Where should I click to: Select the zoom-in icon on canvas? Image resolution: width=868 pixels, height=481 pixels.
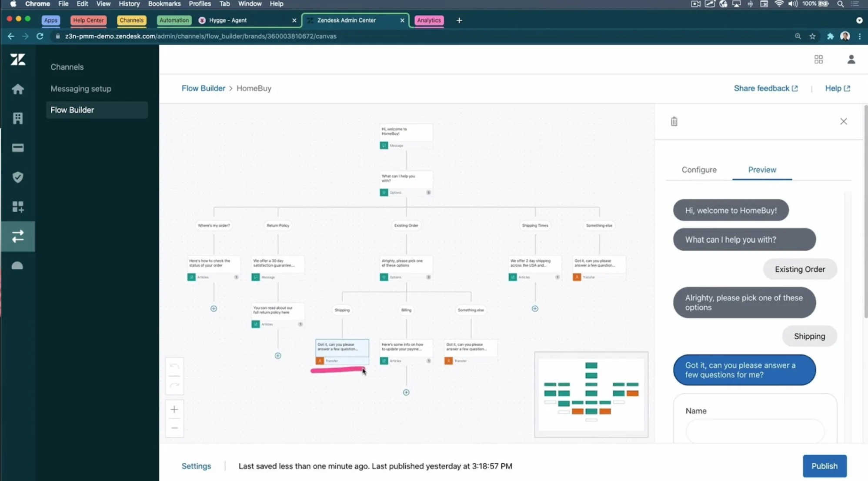174,409
